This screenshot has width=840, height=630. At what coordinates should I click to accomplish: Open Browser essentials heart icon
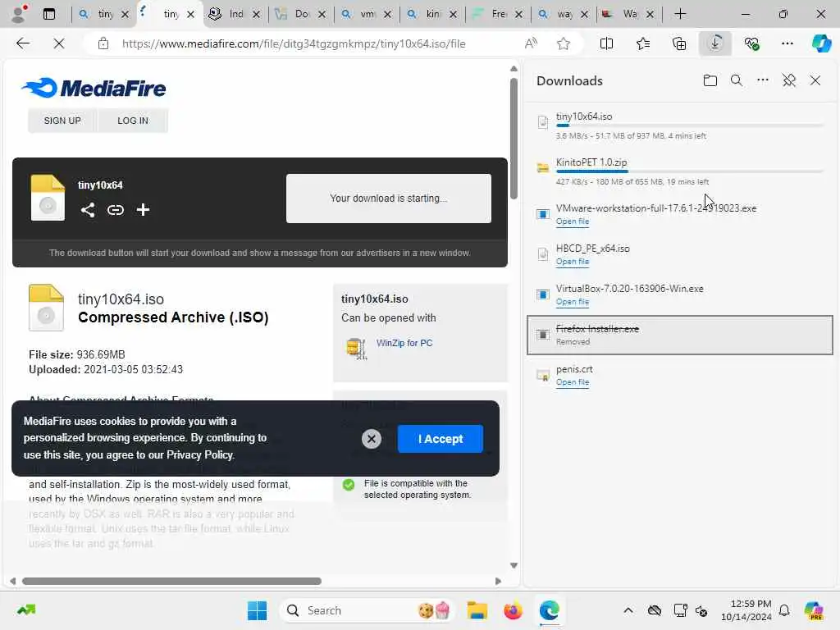751,43
